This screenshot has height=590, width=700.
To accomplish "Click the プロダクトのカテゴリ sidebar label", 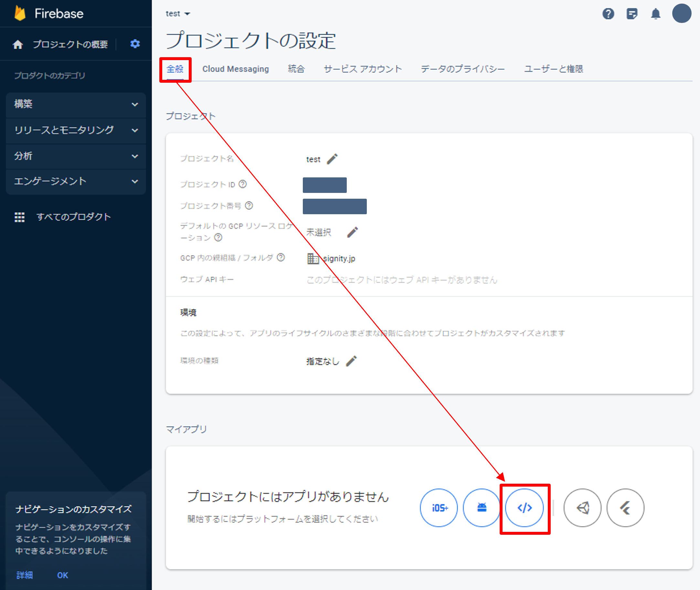I will 49,76.
